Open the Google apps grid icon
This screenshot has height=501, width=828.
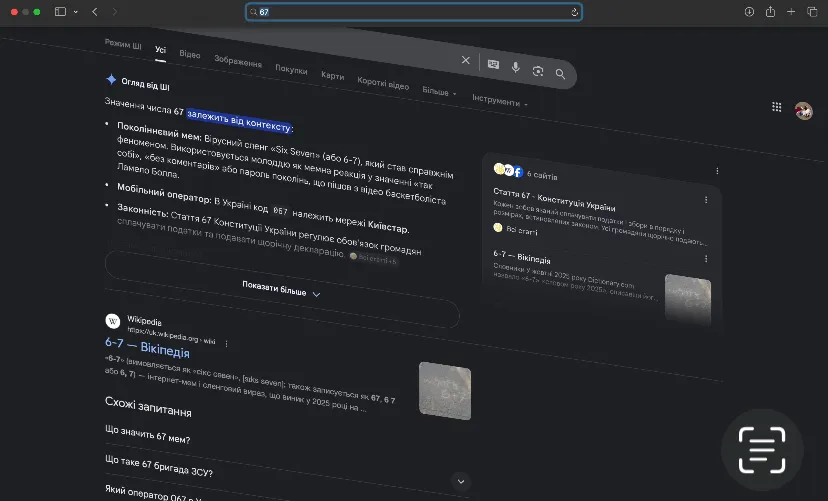tap(776, 107)
